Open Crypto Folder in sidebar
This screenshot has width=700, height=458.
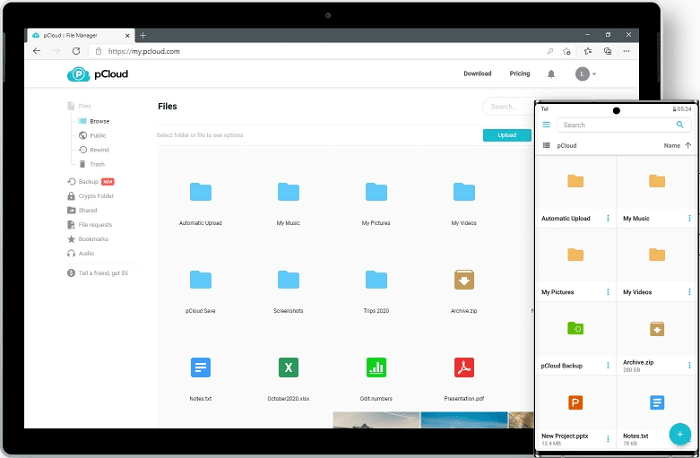click(96, 196)
